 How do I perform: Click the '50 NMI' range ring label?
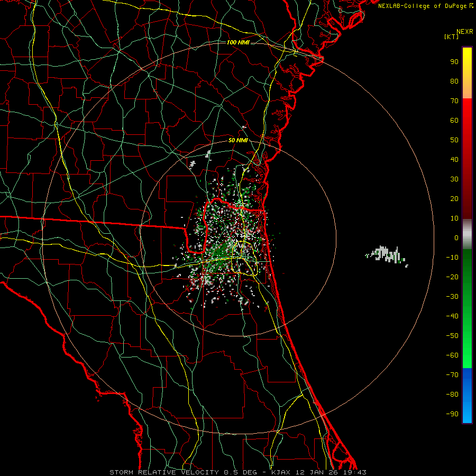[x=238, y=140]
